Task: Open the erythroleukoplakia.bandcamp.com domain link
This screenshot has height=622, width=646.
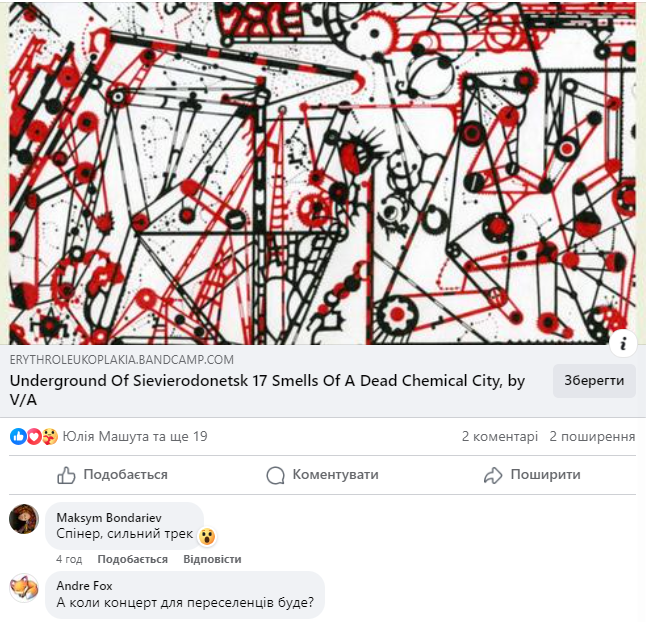Action: tap(122, 360)
